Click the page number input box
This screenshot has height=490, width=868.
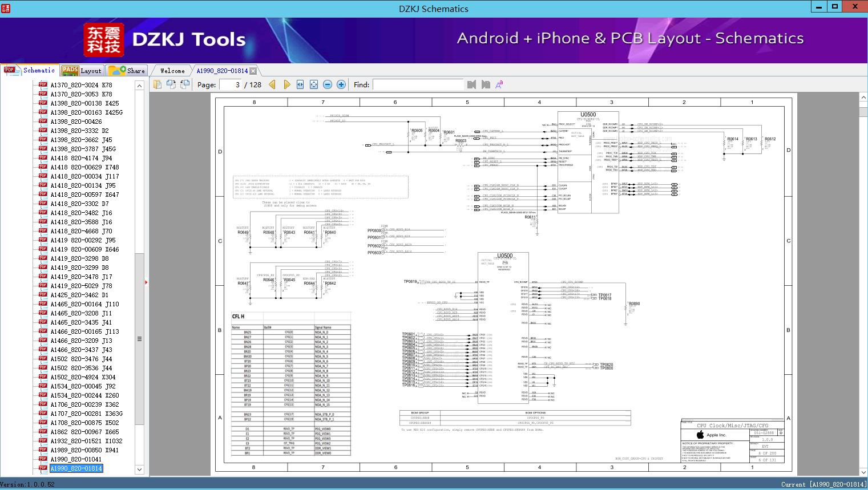(231, 84)
